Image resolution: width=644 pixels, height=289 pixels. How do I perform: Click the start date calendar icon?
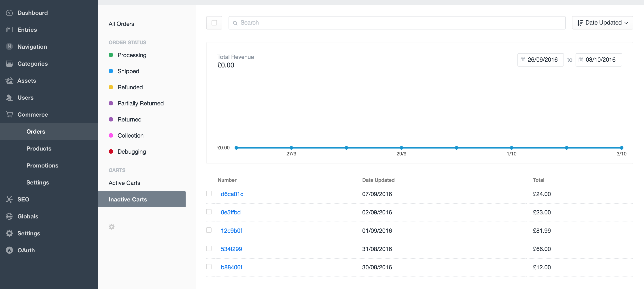[523, 60]
